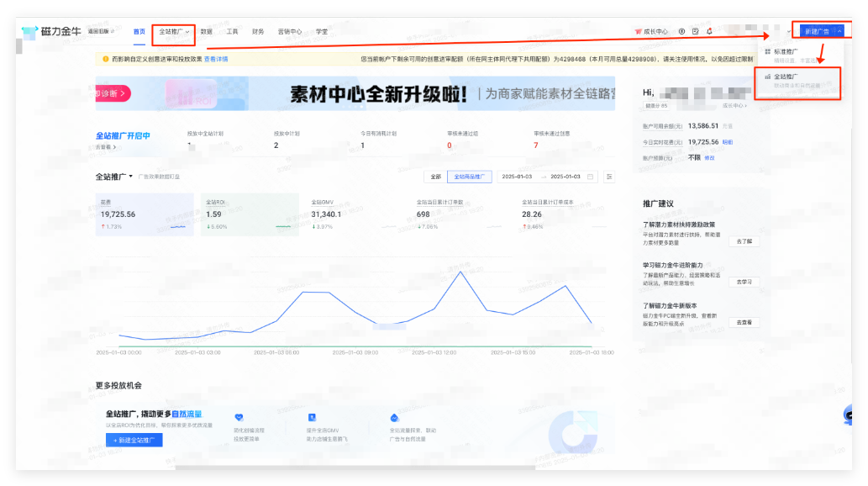Open the notification bell

[709, 32]
